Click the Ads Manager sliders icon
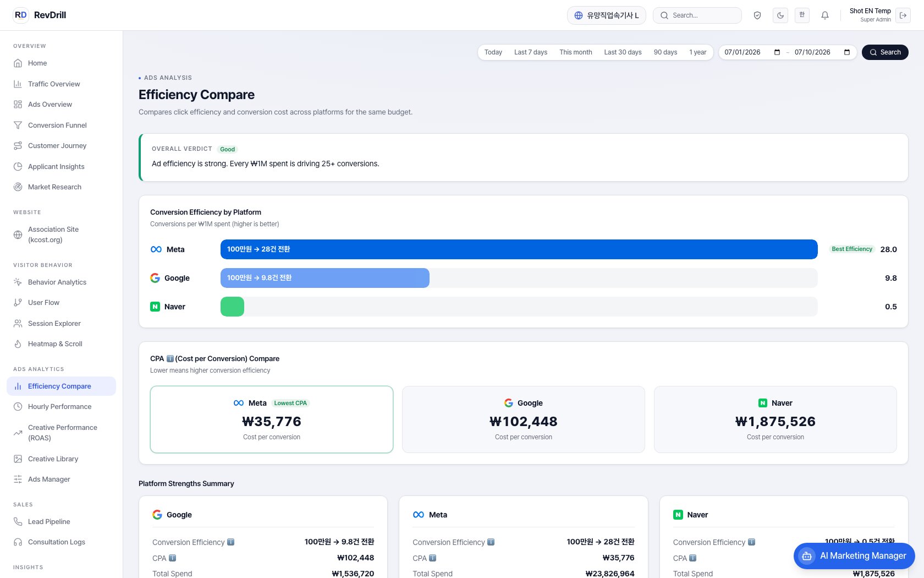The height and width of the screenshot is (578, 924). click(18, 479)
